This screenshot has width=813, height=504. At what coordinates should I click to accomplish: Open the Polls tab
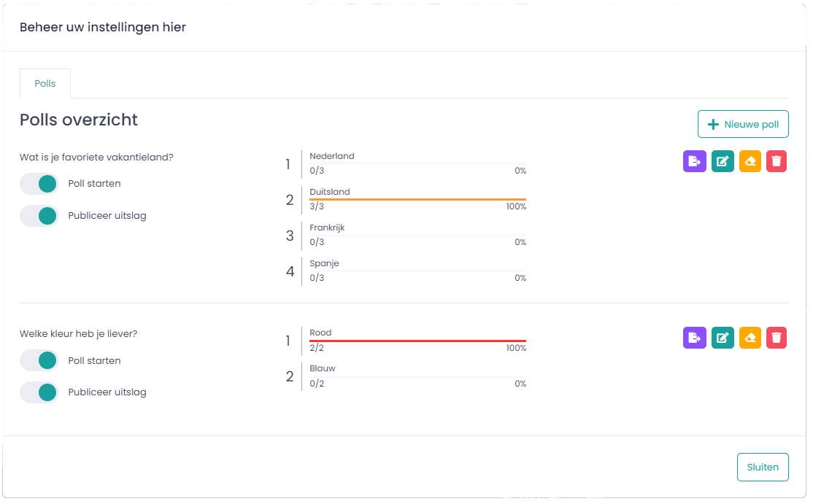(45, 83)
